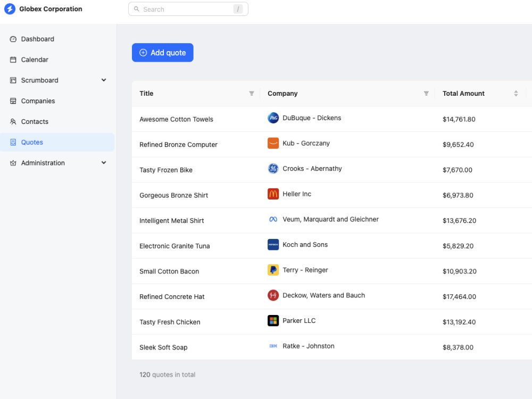This screenshot has width=532, height=399.
Task: Click the search magnifier icon
Action: 136,9
